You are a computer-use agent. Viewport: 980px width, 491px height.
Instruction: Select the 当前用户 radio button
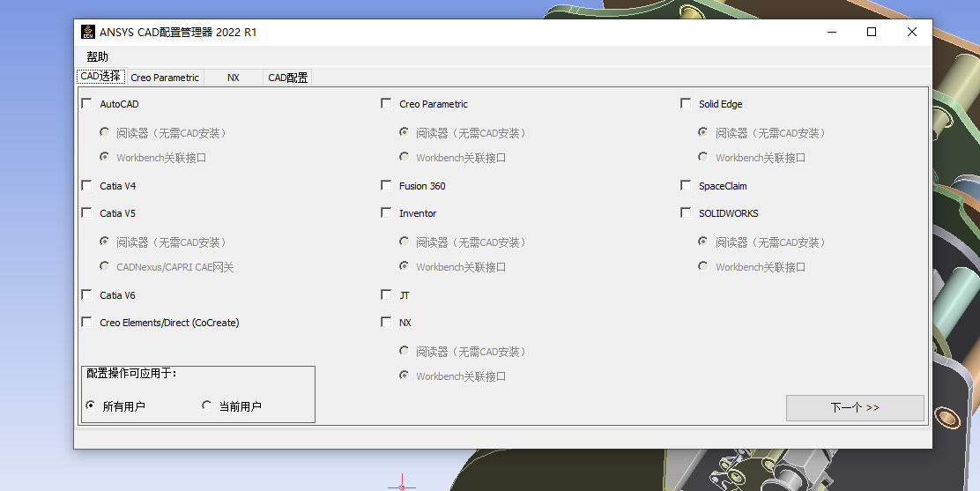(x=207, y=405)
